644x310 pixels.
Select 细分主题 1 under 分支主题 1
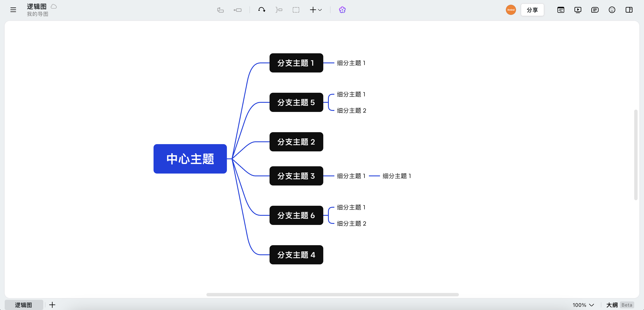[x=351, y=63]
